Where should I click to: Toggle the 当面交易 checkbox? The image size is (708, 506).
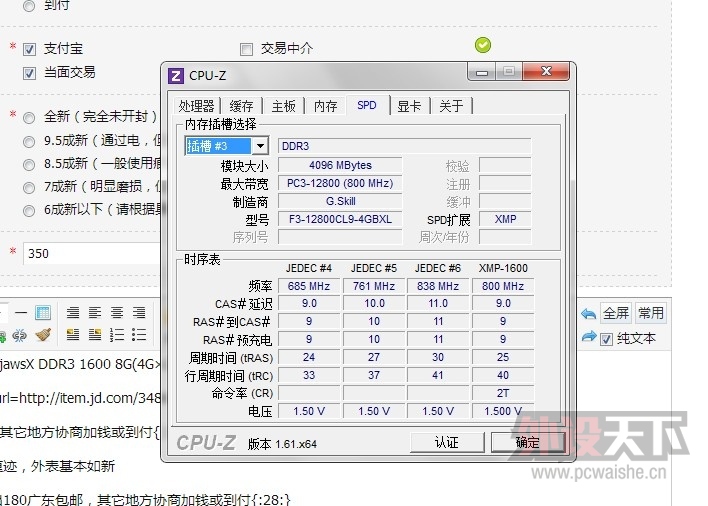pyautogui.click(x=29, y=73)
